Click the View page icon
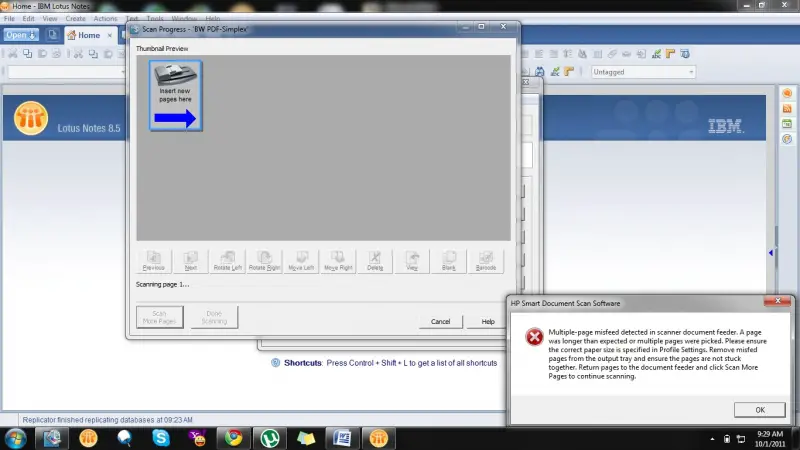The height and width of the screenshot is (450, 800). [x=412, y=261]
